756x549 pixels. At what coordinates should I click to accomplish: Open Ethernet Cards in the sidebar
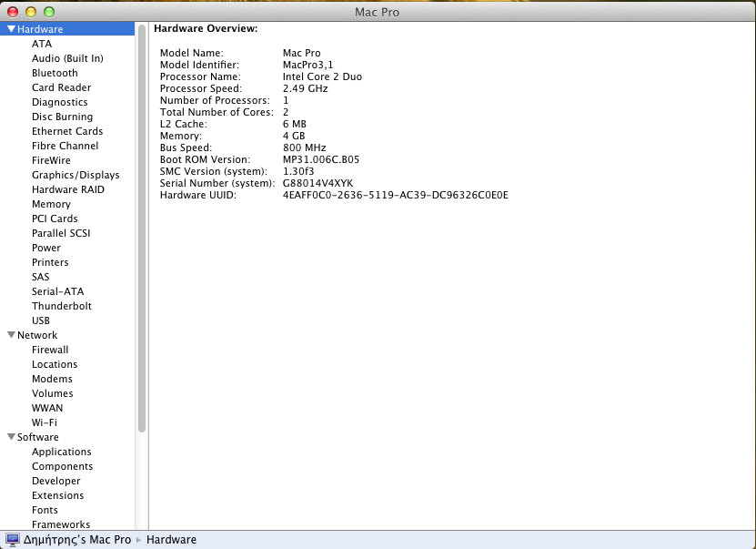click(x=67, y=131)
